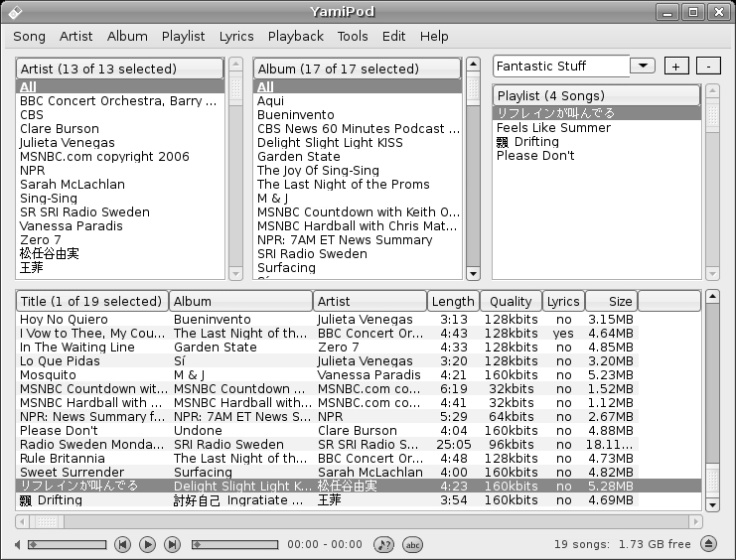
Task: Click the eject iPod icon
Action: coord(708,544)
